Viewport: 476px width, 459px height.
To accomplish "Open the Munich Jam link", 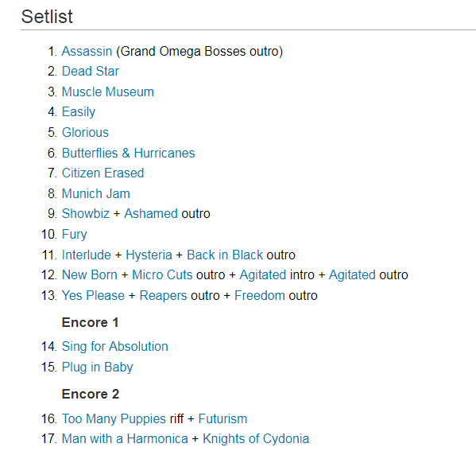I will pyautogui.click(x=96, y=193).
